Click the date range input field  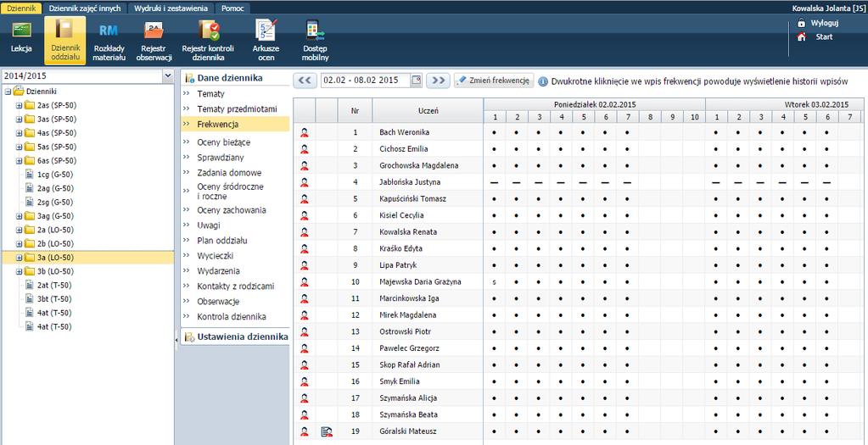[366, 81]
